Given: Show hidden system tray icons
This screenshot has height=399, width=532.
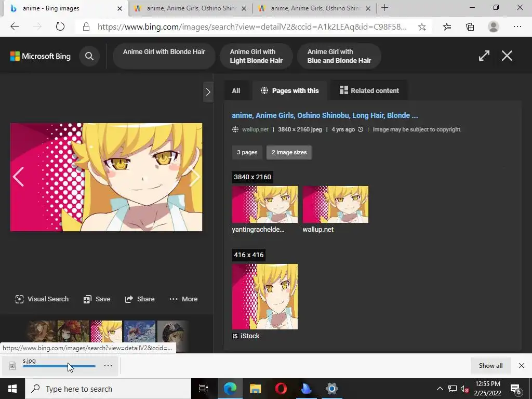Looking at the screenshot, I should tap(440, 389).
